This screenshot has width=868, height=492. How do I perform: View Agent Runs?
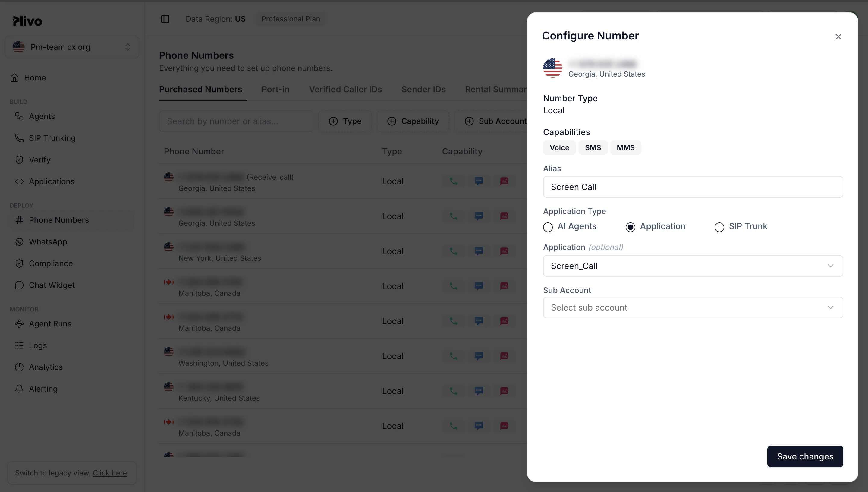pyautogui.click(x=72, y=324)
